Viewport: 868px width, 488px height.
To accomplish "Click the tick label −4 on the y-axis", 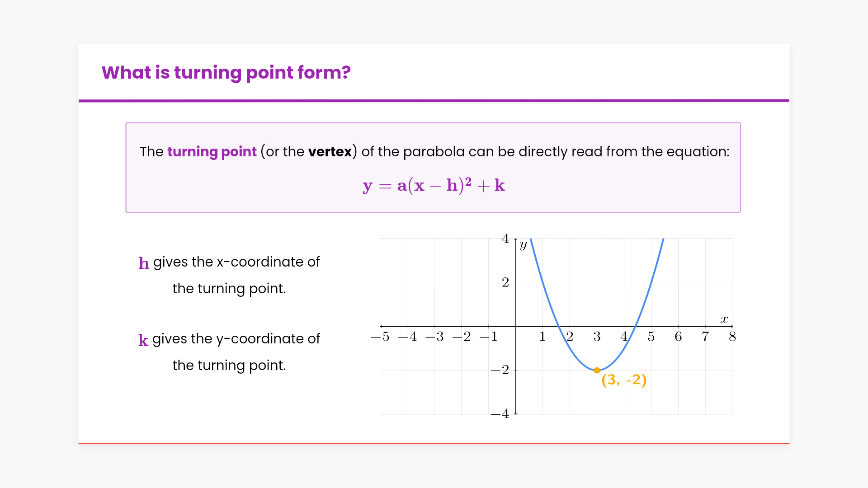I will point(500,413).
